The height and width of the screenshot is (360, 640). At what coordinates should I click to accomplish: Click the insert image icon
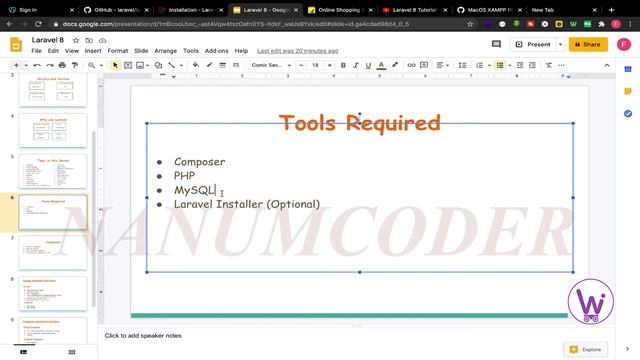140,65
